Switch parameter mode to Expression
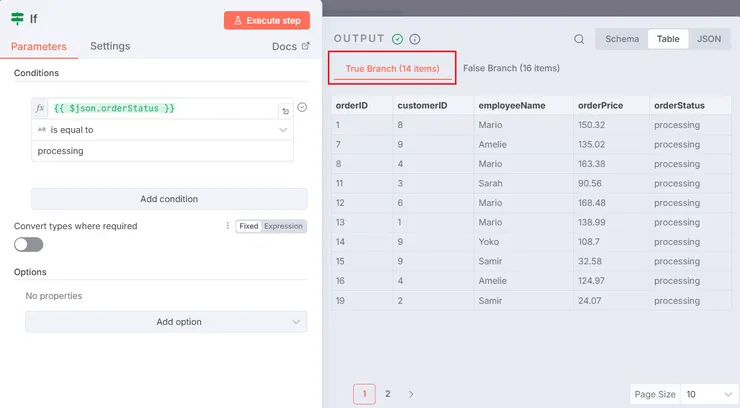 pyautogui.click(x=283, y=226)
